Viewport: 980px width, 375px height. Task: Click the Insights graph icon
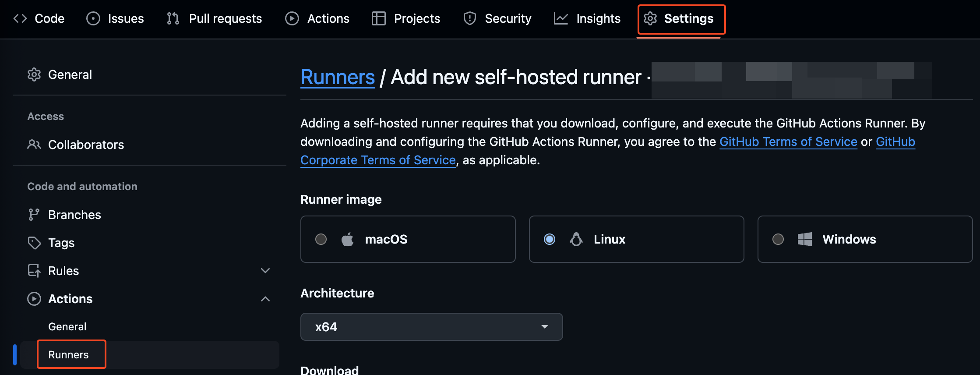pos(561,18)
